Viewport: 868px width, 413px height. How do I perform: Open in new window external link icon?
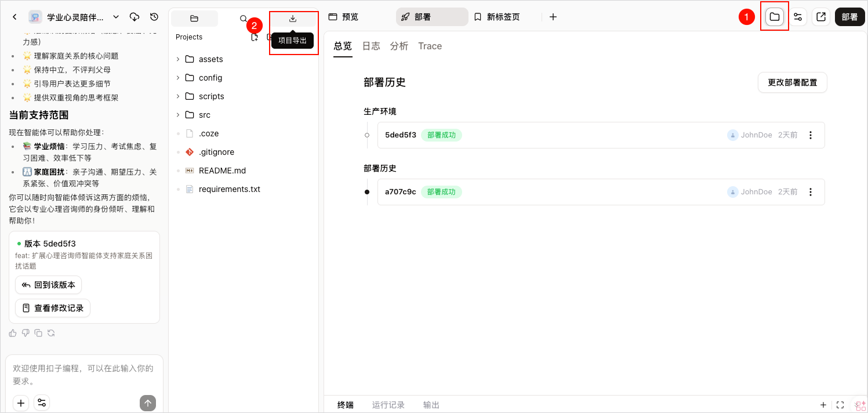[821, 17]
